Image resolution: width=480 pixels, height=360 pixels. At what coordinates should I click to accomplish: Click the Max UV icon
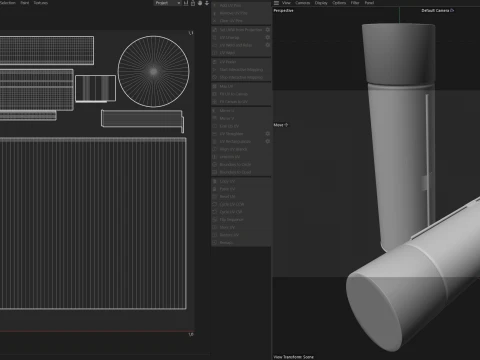(215, 86)
